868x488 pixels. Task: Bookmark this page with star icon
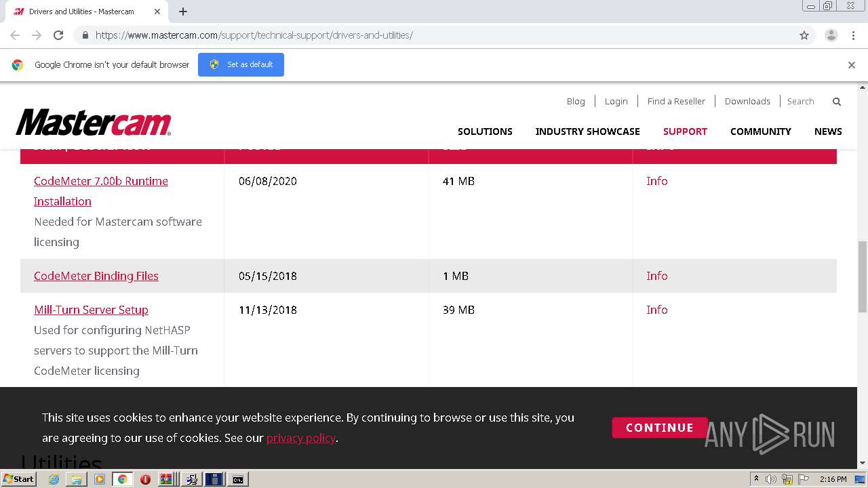pos(804,35)
